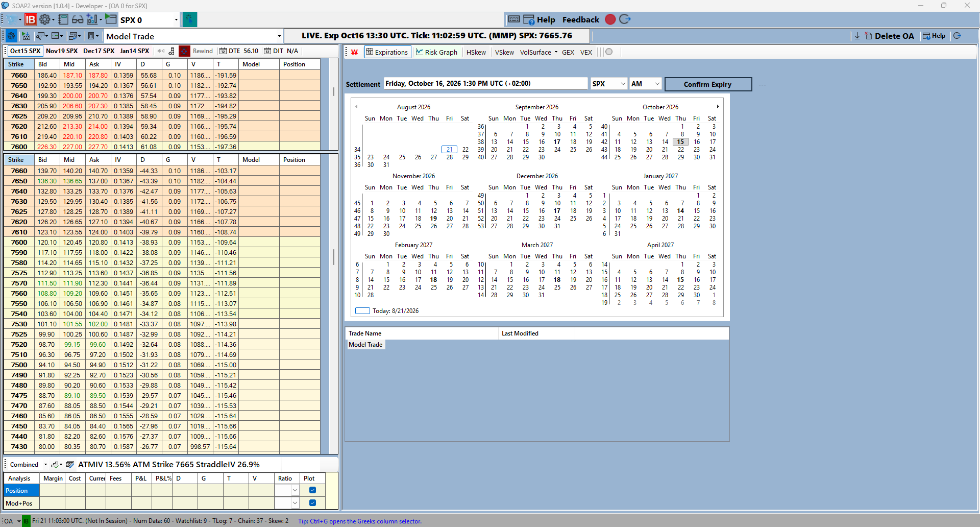The width and height of the screenshot is (980, 527).
Task: Click the DTE calendar icon
Action: tap(223, 51)
